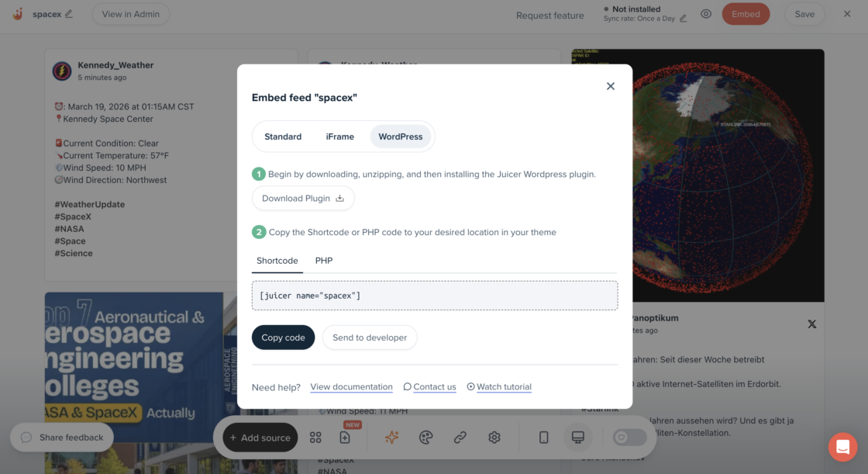The image size is (868, 474).
Task: Click the juicer shortcode text field
Action: coord(435,296)
